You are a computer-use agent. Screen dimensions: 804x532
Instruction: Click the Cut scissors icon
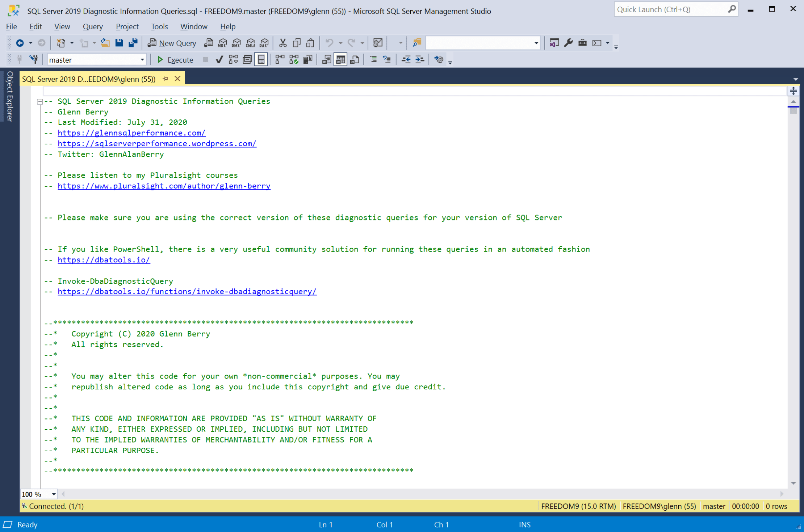(283, 43)
